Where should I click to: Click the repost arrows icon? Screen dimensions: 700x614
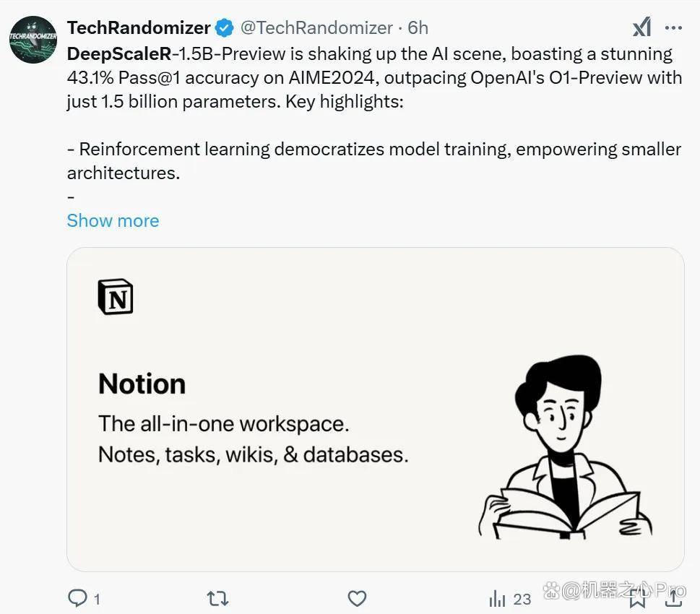click(218, 598)
